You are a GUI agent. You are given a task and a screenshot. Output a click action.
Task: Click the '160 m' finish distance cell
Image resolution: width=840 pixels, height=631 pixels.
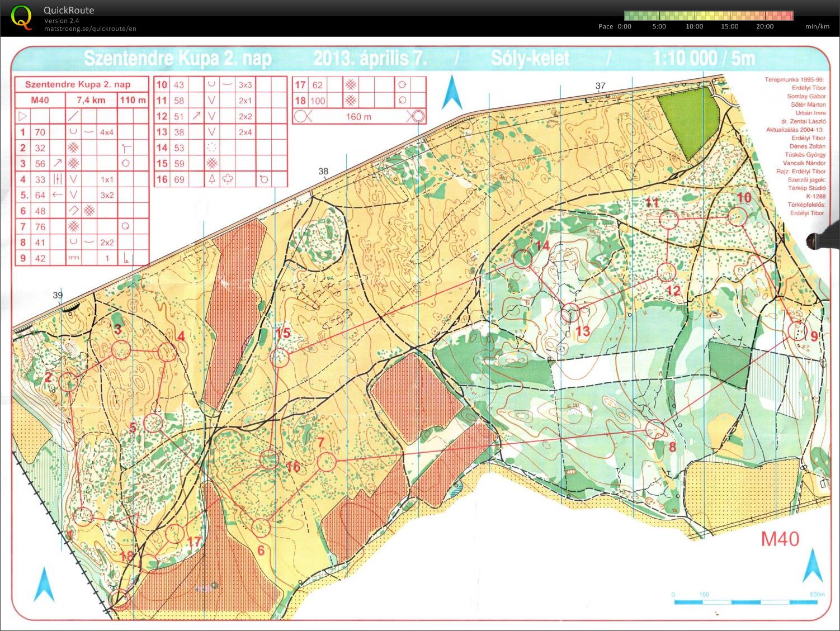358,117
